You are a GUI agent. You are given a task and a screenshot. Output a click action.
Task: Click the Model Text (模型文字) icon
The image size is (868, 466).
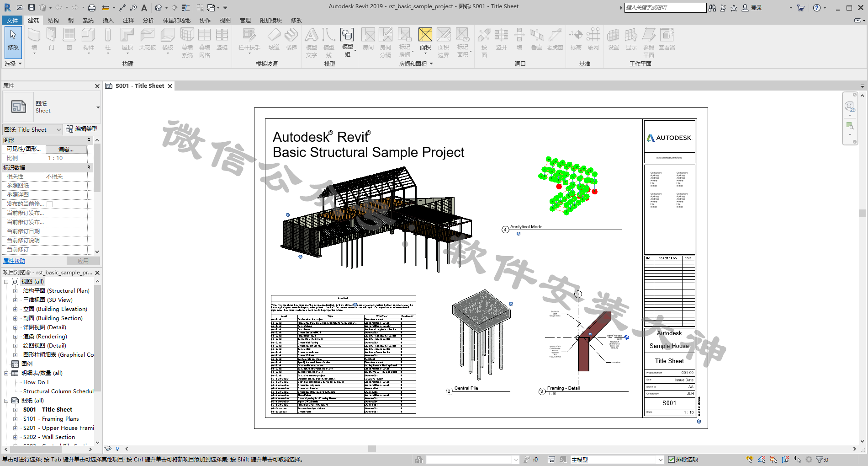[x=312, y=36]
